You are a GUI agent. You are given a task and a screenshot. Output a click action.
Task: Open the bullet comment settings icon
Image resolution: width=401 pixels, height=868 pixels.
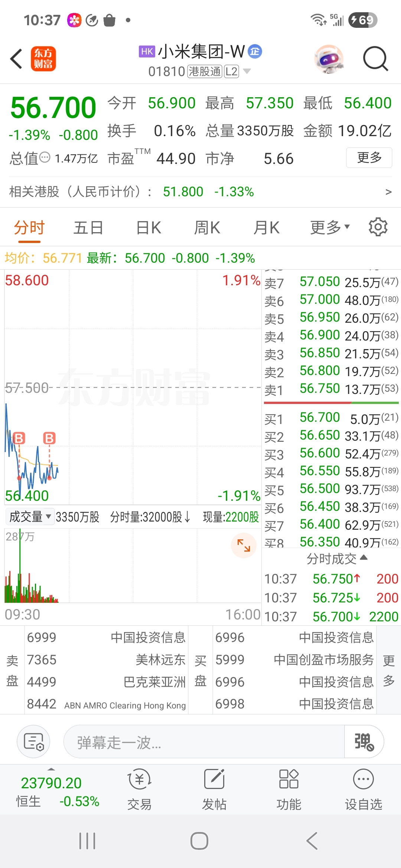pos(33,742)
